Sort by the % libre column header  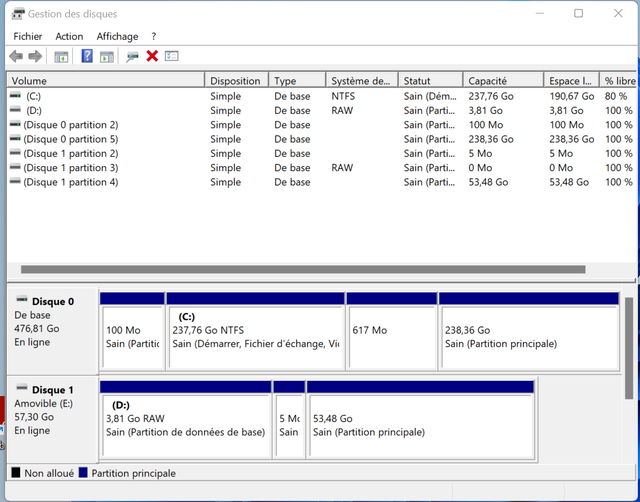pyautogui.click(x=618, y=80)
